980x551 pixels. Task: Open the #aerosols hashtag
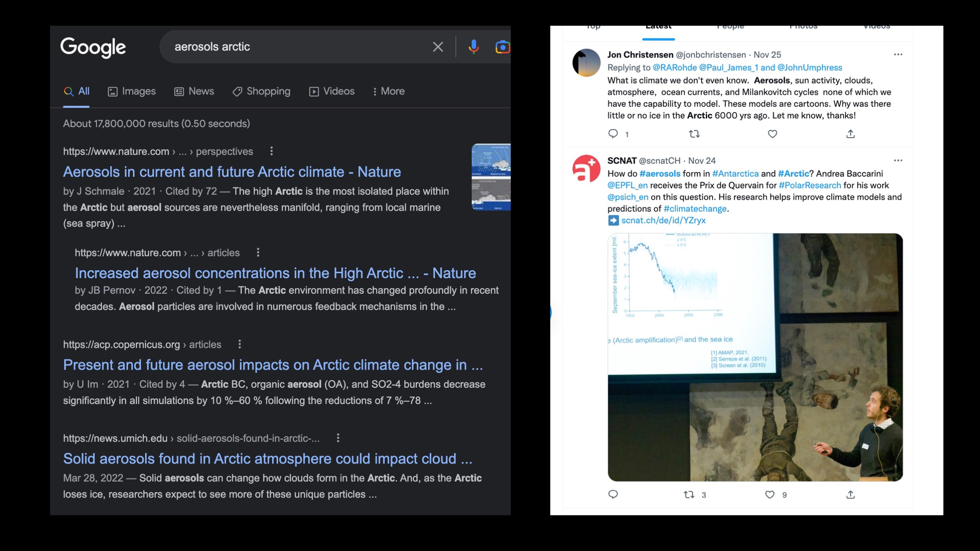coord(660,174)
